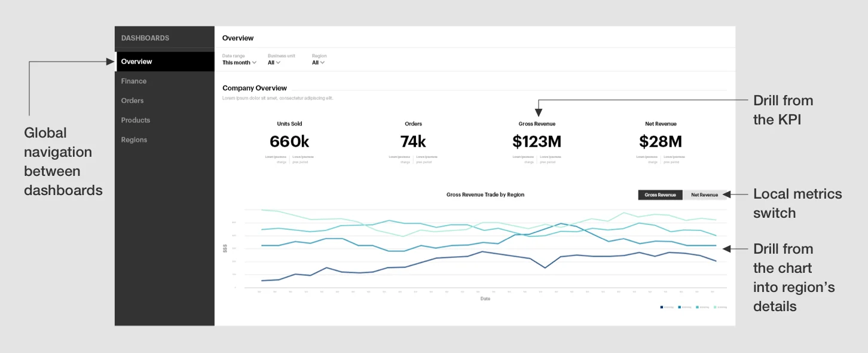
Task: Click the 'Overview' page title in the header
Action: click(x=238, y=38)
